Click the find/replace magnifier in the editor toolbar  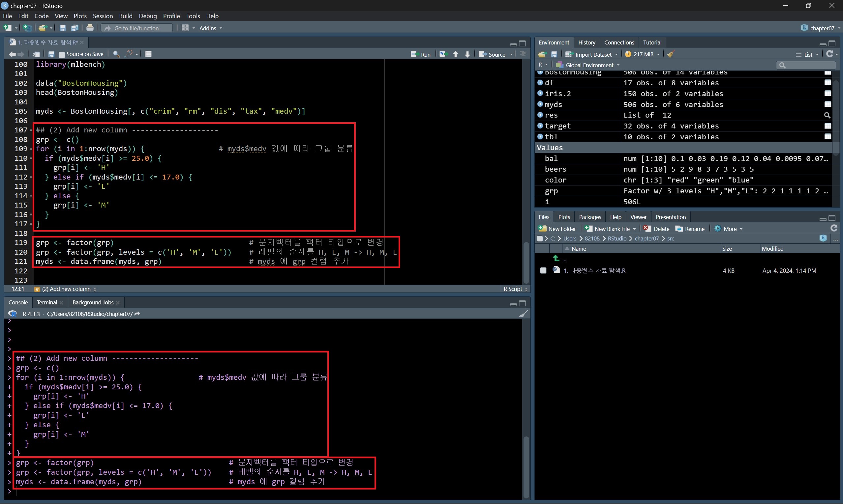point(116,54)
